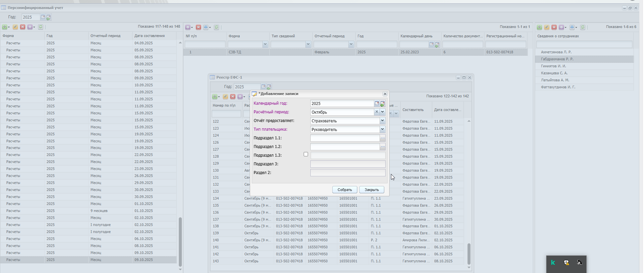Click the left panel vertical scrollbar thumb

(180, 242)
